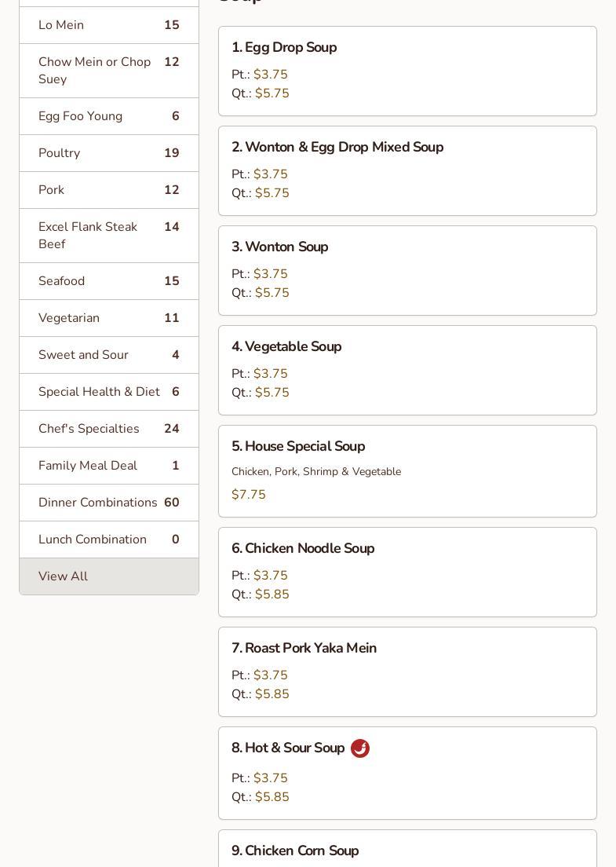This screenshot has height=867, width=616.
Task: Click View All in the category list
Action: coord(108,576)
